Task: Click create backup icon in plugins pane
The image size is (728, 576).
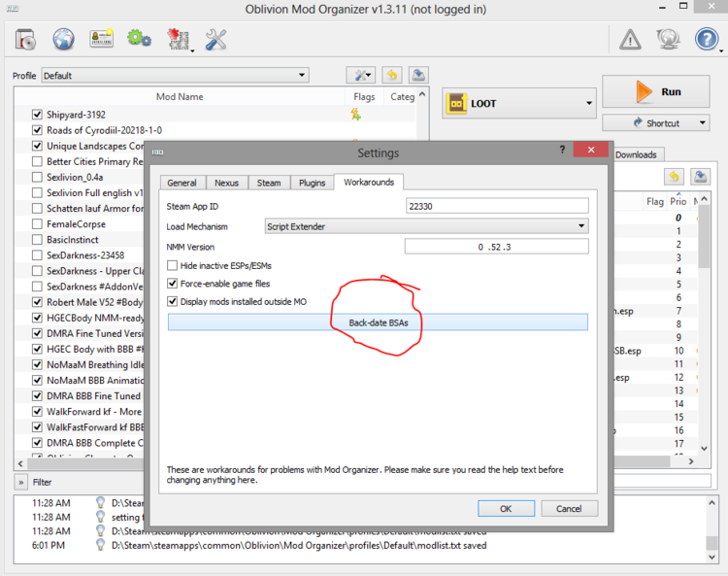Action: (x=700, y=177)
